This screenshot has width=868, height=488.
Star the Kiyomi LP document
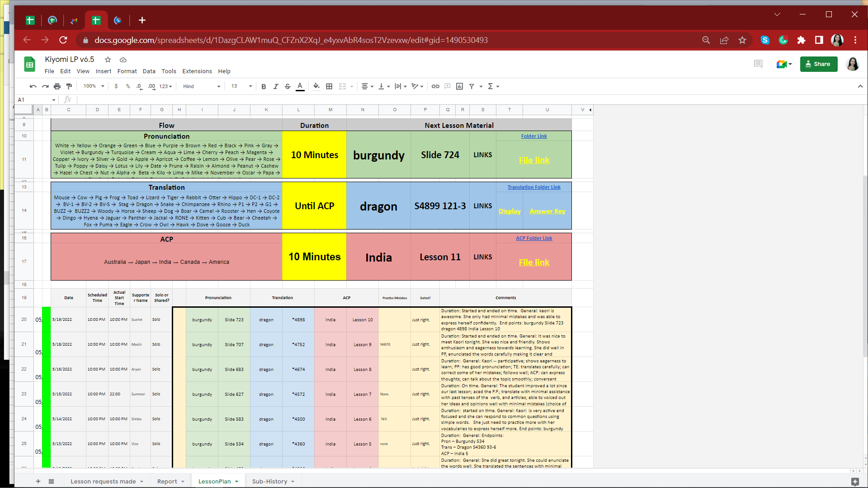(108, 60)
